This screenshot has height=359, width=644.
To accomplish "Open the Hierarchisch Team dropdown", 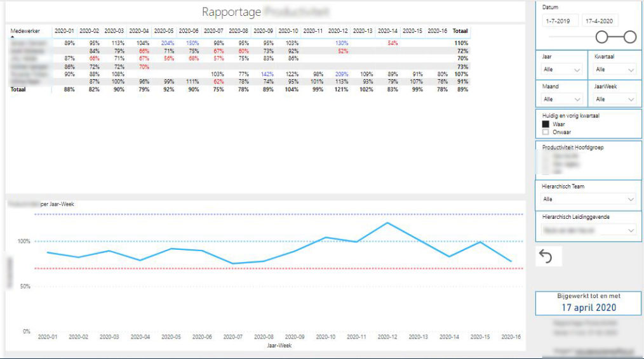I will click(x=588, y=199).
